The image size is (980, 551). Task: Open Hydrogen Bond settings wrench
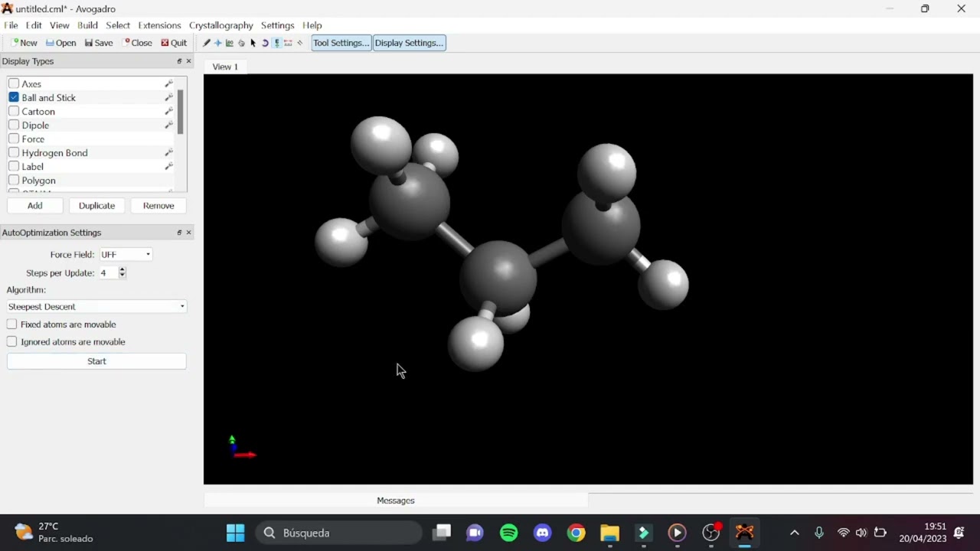coord(169,153)
